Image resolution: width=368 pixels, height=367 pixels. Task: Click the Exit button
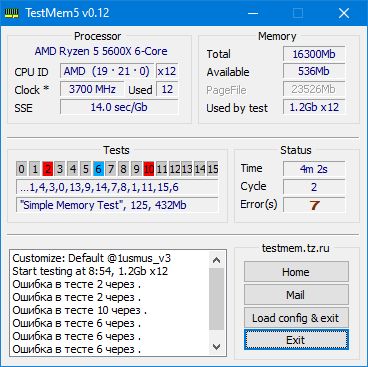point(296,340)
